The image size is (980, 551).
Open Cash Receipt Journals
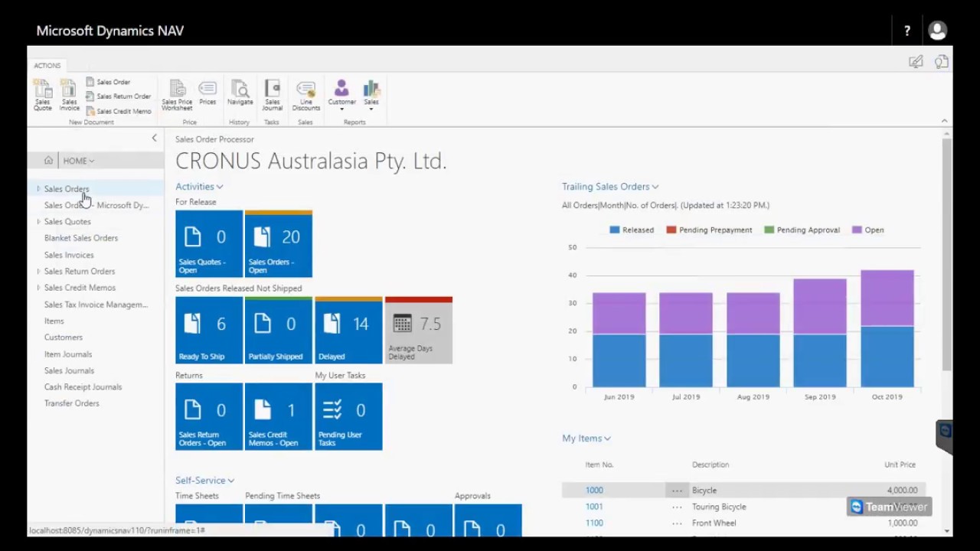pyautogui.click(x=83, y=387)
